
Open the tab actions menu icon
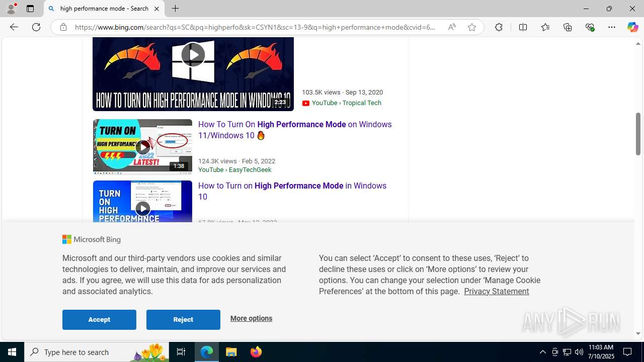30,9
